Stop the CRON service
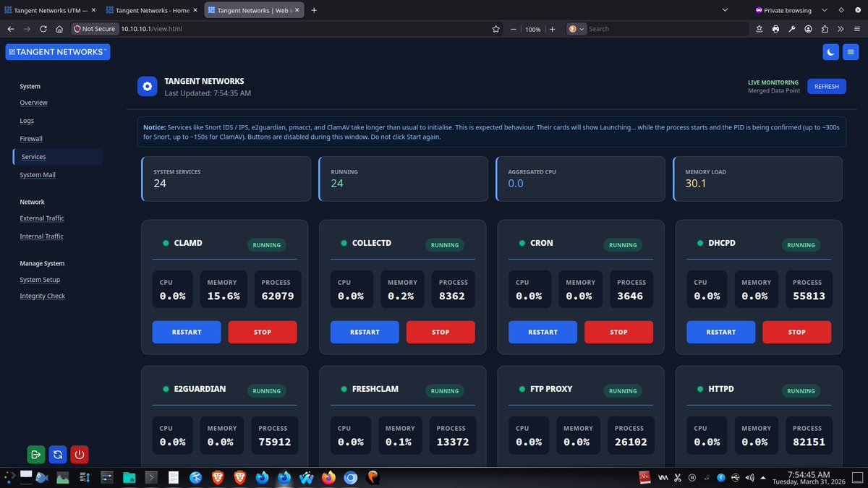Screen dimensions: 868x488 point(618,332)
